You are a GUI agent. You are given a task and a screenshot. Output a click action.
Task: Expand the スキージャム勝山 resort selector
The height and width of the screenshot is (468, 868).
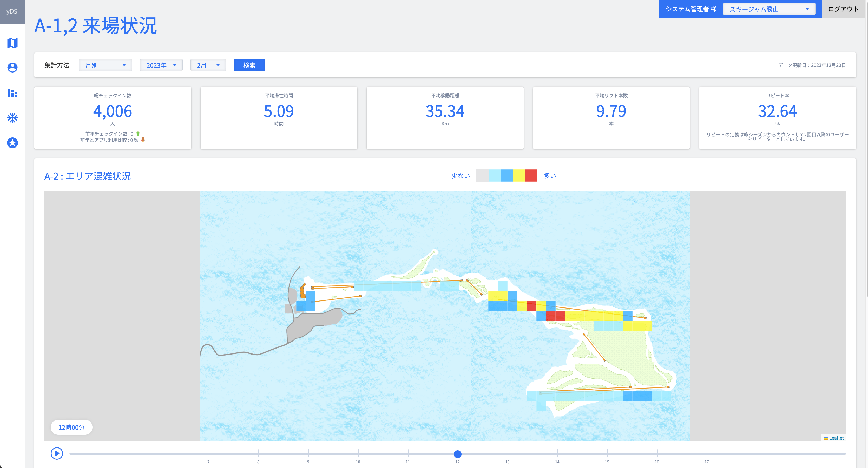click(x=769, y=9)
